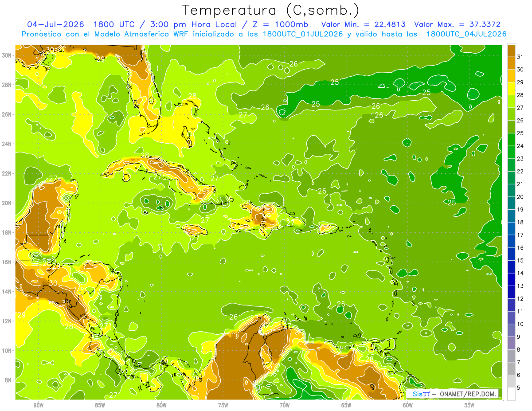Image resolution: width=532 pixels, height=411 pixels.
Task: Click the "16N" latitude axis label
Action: (x=7, y=262)
